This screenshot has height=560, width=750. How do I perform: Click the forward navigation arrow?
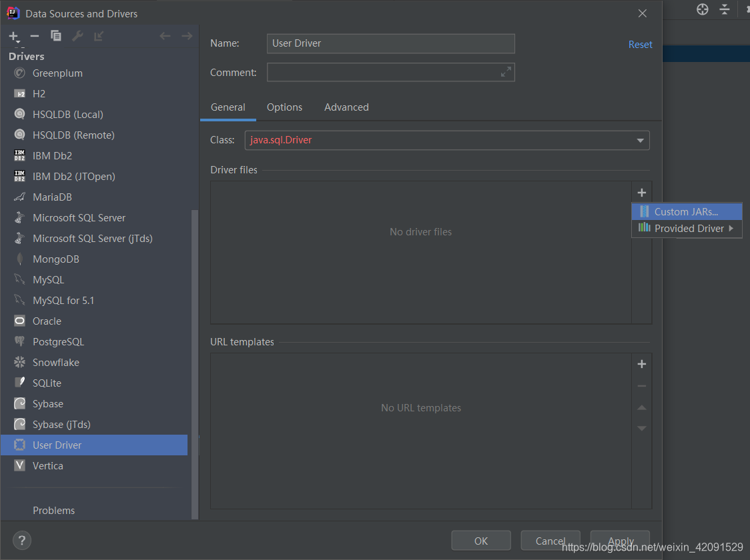[187, 36]
